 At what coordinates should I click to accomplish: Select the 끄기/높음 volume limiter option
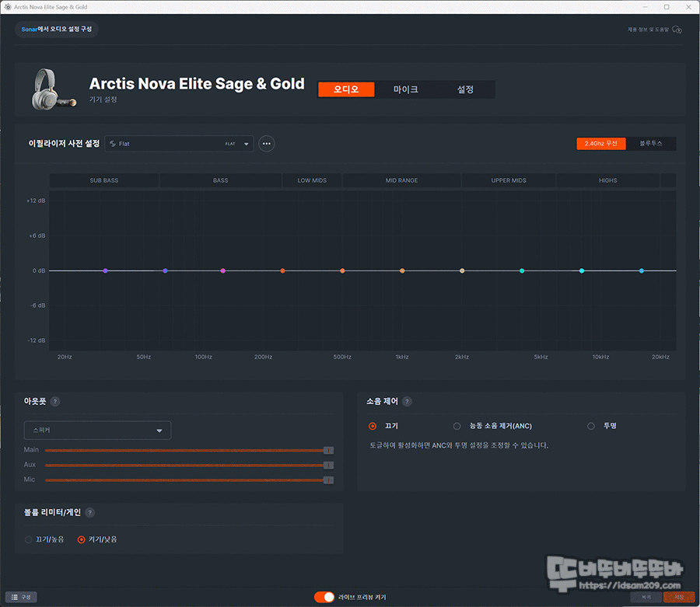[29, 539]
